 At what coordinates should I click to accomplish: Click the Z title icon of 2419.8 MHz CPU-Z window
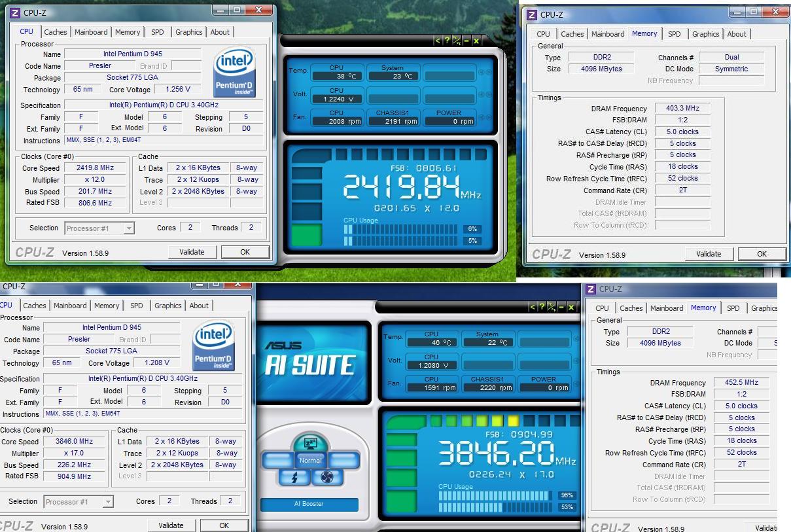click(x=16, y=12)
